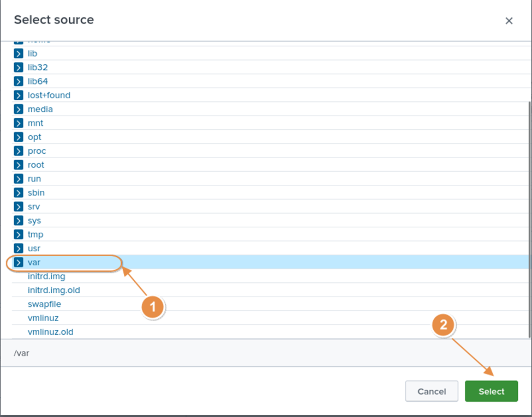This screenshot has height=417, width=532.
Task: Choose the initrd.img file
Action: [x=46, y=276]
